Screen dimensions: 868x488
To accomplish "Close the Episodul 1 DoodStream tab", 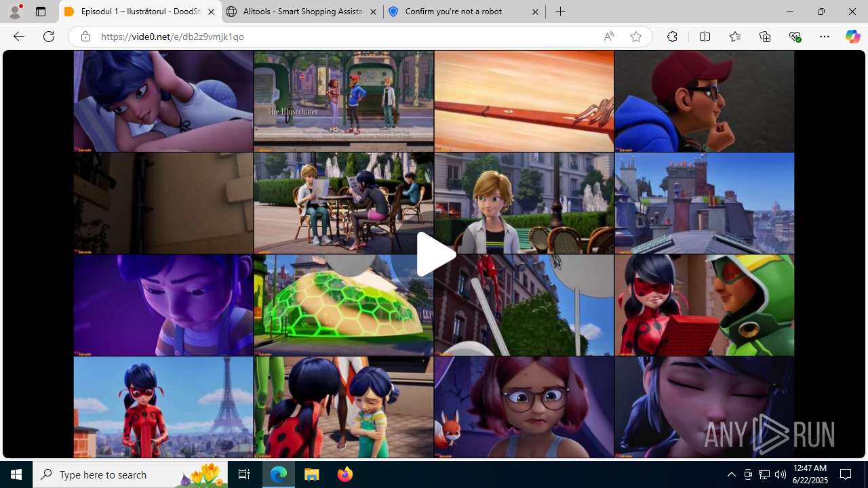I will tap(211, 12).
